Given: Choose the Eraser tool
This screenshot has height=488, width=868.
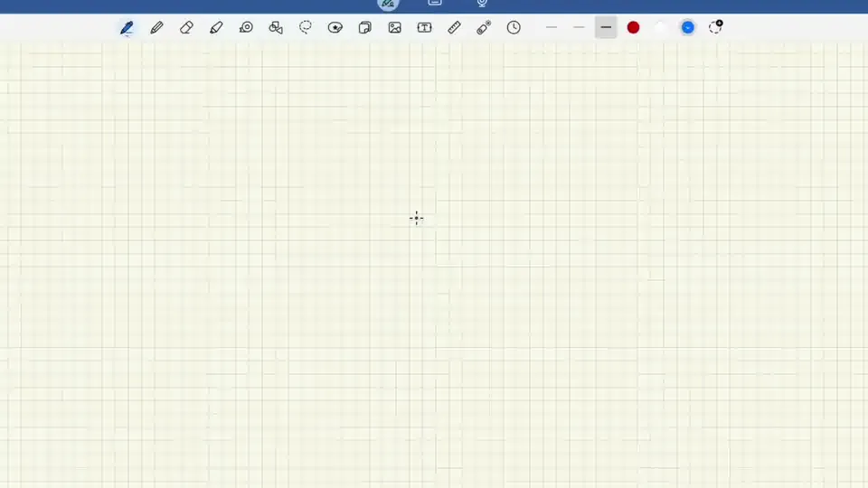Looking at the screenshot, I should coord(186,28).
